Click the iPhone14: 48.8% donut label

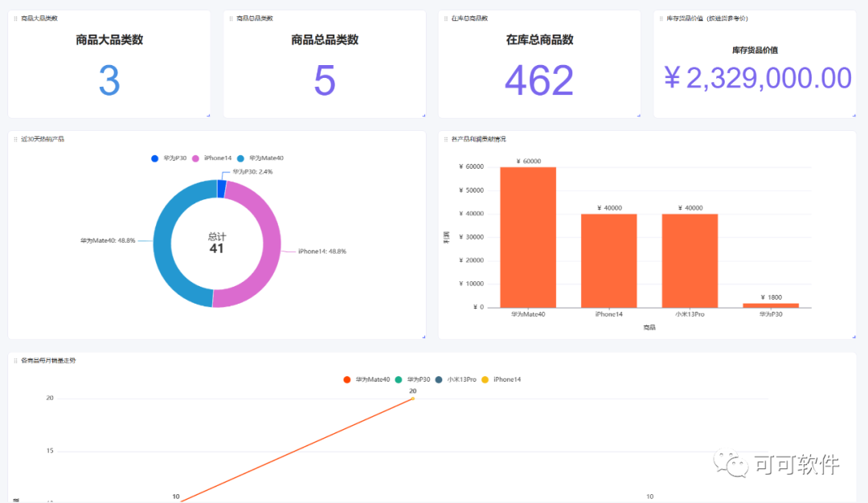point(322,251)
